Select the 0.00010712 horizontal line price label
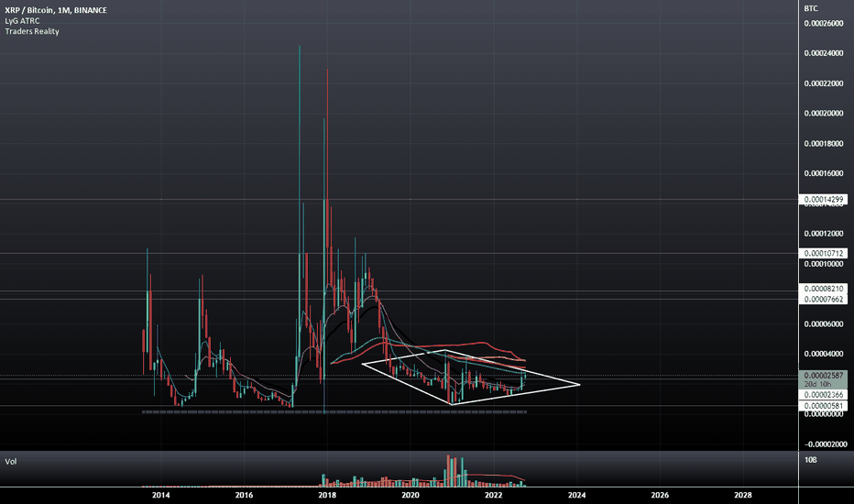The image size is (854, 504). click(823, 253)
